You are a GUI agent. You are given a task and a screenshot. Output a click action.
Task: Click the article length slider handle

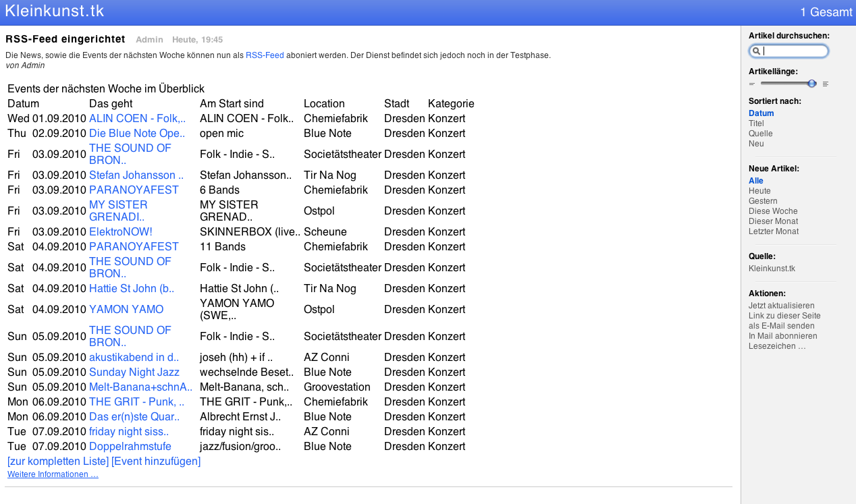[x=811, y=83]
